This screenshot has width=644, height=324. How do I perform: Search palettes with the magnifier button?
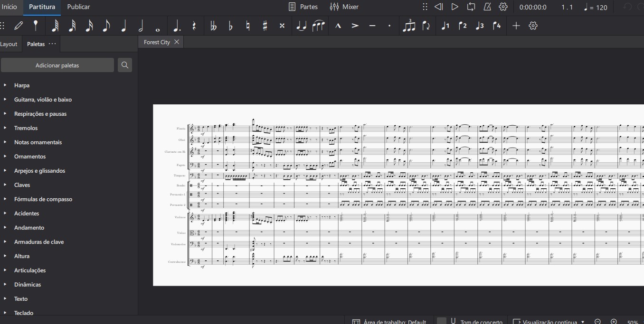125,65
